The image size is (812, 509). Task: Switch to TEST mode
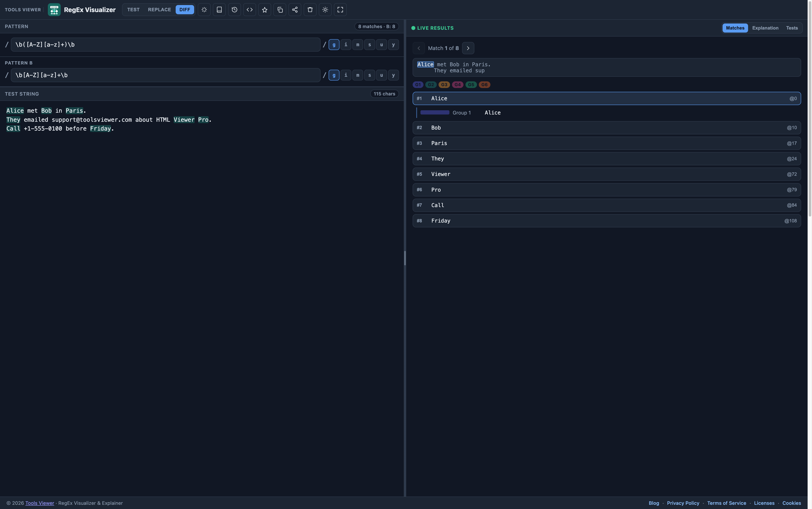pos(133,9)
